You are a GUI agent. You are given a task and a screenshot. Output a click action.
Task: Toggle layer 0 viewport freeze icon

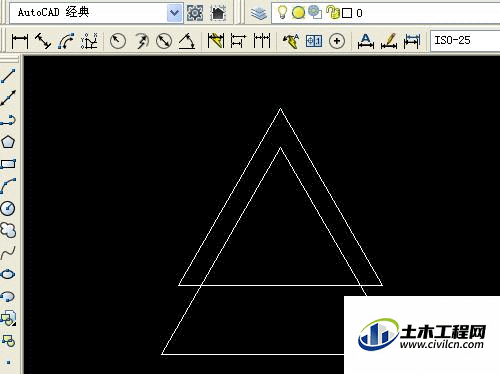315,12
